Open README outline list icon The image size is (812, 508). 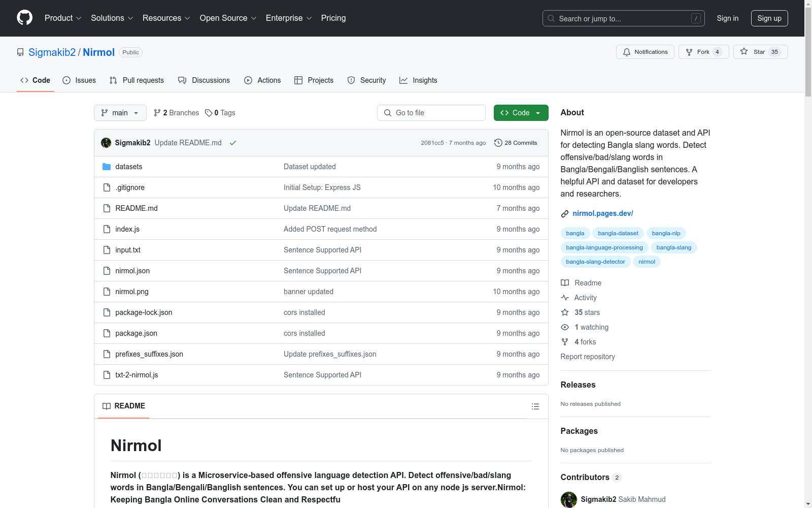click(535, 406)
